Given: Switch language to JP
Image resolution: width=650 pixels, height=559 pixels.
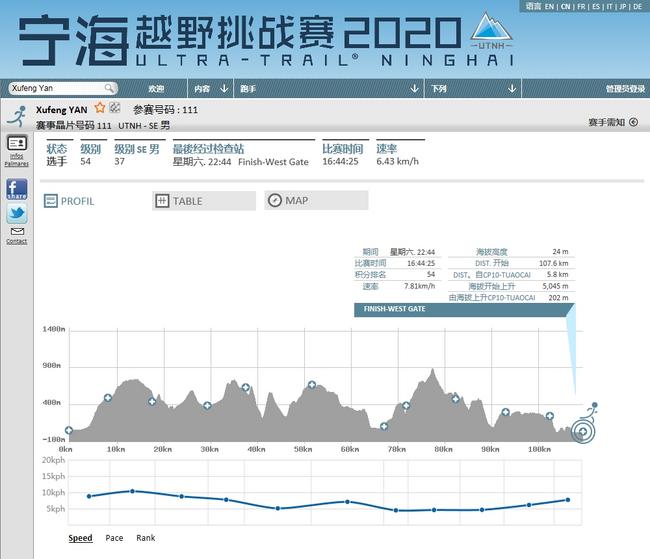Looking at the screenshot, I should point(623,7).
